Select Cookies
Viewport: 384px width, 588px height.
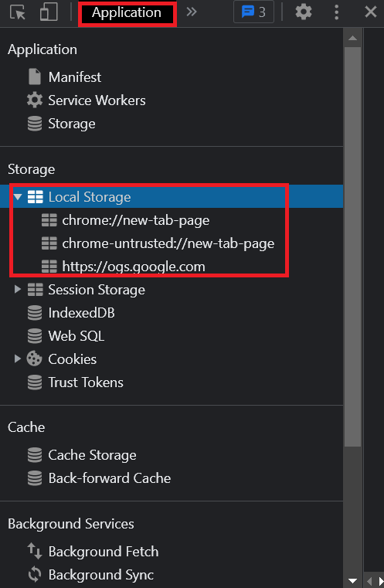pyautogui.click(x=73, y=359)
